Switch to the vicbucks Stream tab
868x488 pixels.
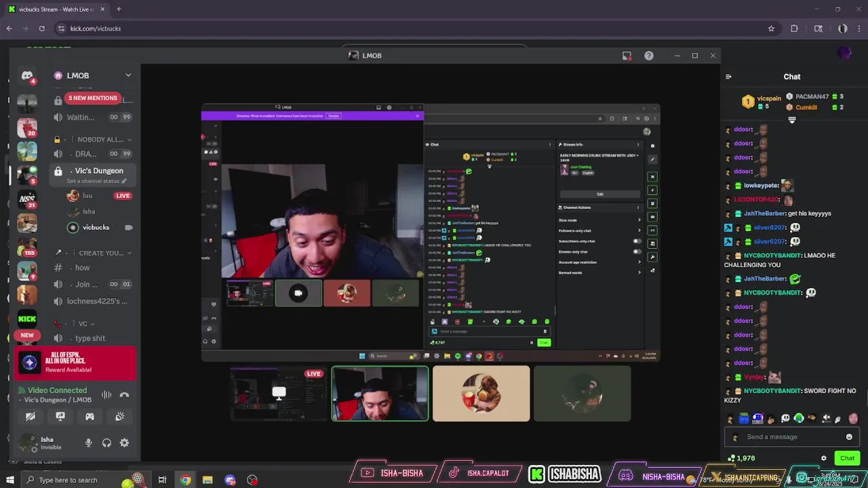(x=58, y=9)
